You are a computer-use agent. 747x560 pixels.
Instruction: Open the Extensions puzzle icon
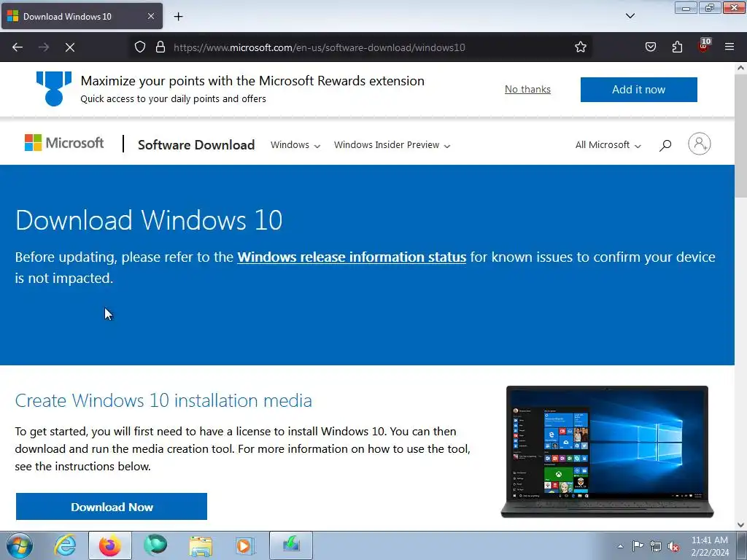pos(677,47)
